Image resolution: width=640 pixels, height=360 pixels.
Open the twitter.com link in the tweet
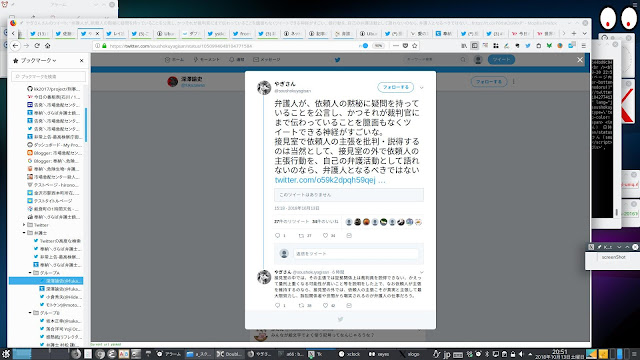click(330, 180)
